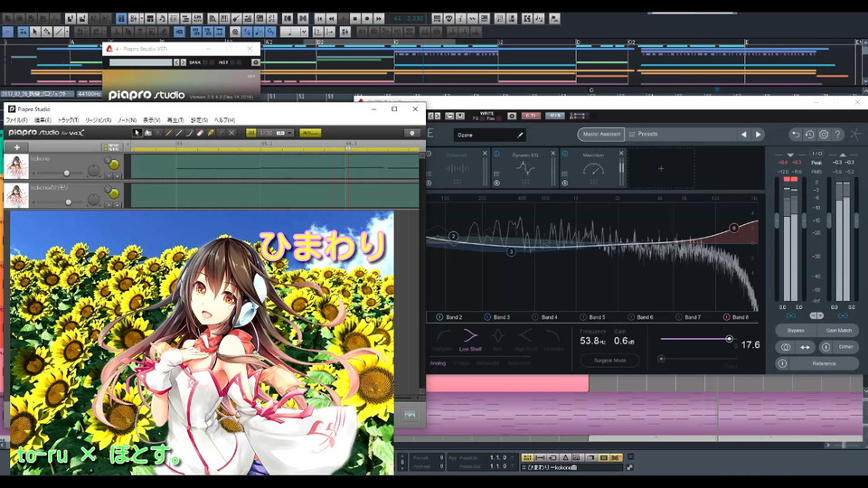
Task: Click the Gain Match button
Action: 839,331
